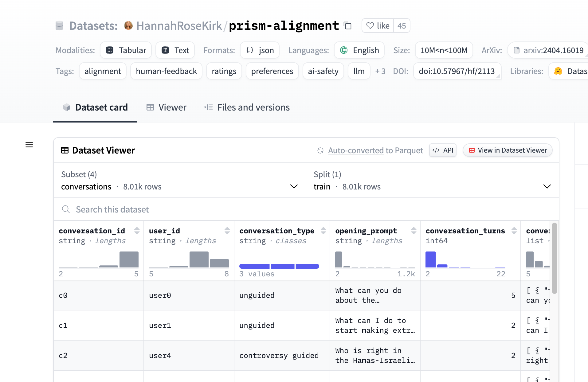This screenshot has width=588, height=382.
Task: Open the API button
Action: pos(443,150)
